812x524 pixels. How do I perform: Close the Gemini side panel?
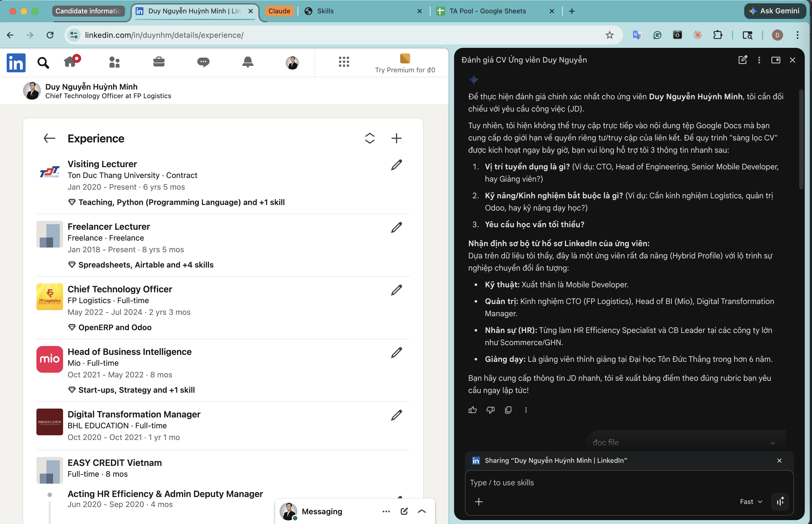[792, 60]
